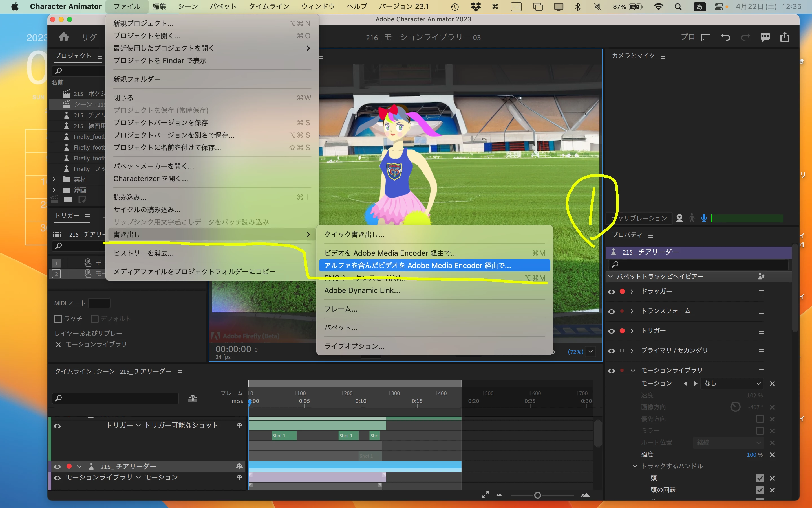Open the ドラッガー behavior menu icon
Screen dimensions: 812x508
(x=761, y=292)
